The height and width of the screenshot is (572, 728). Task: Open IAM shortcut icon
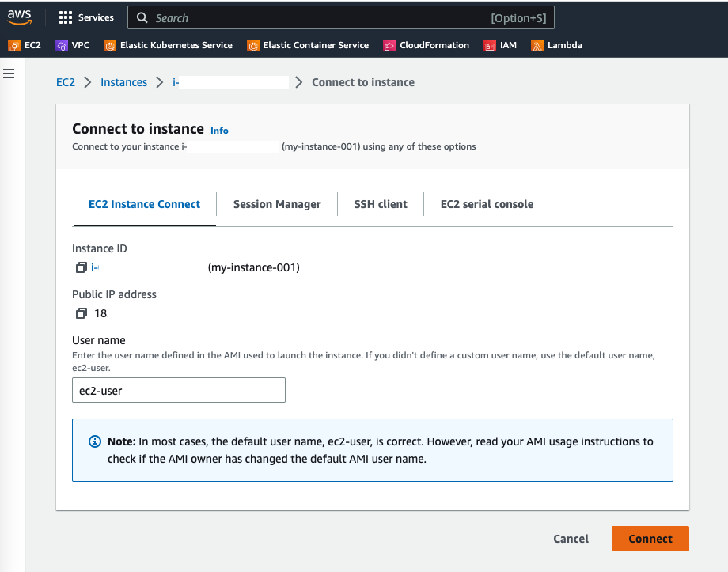point(489,46)
